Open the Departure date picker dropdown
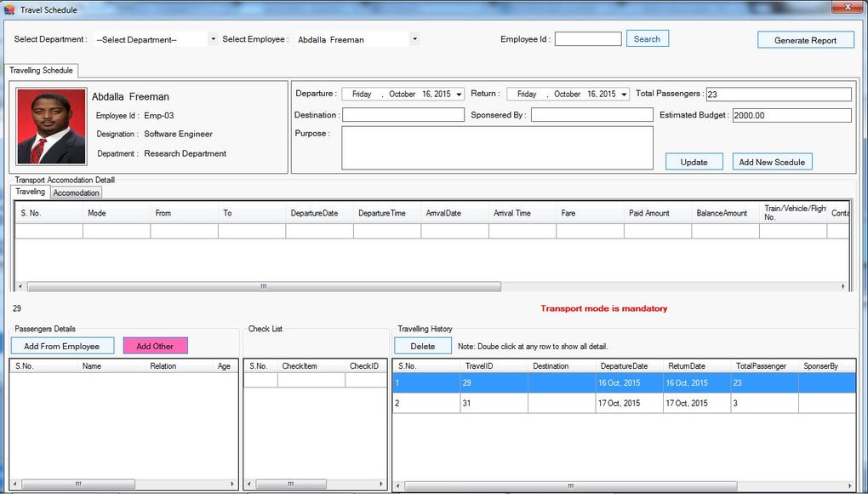This screenshot has width=868, height=494. [x=459, y=95]
